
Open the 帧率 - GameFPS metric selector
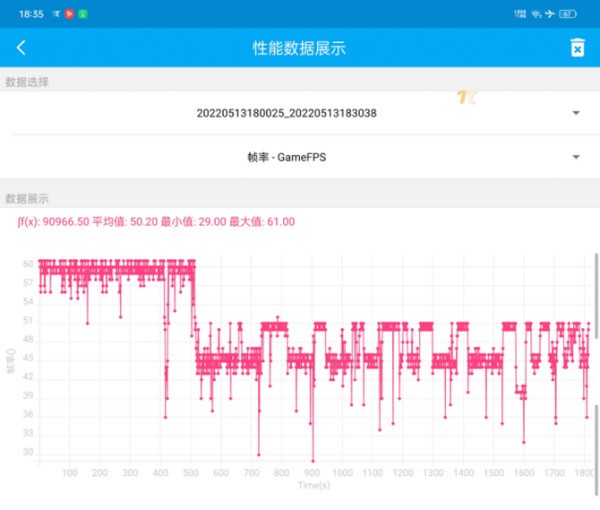[286, 157]
